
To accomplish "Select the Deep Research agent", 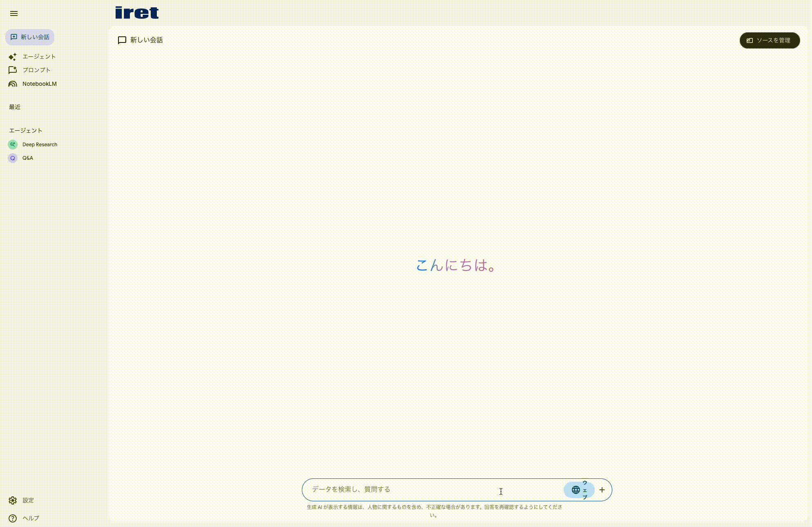I will click(33, 145).
